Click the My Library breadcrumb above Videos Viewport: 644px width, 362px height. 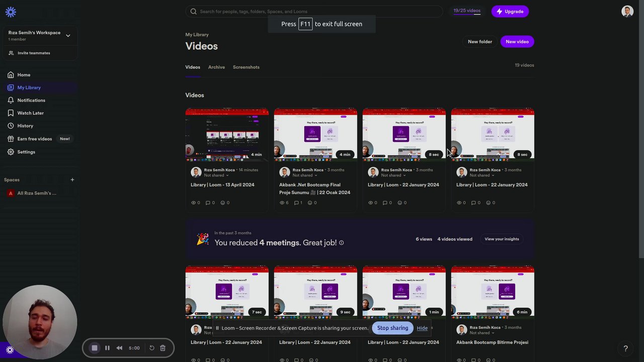[197, 35]
